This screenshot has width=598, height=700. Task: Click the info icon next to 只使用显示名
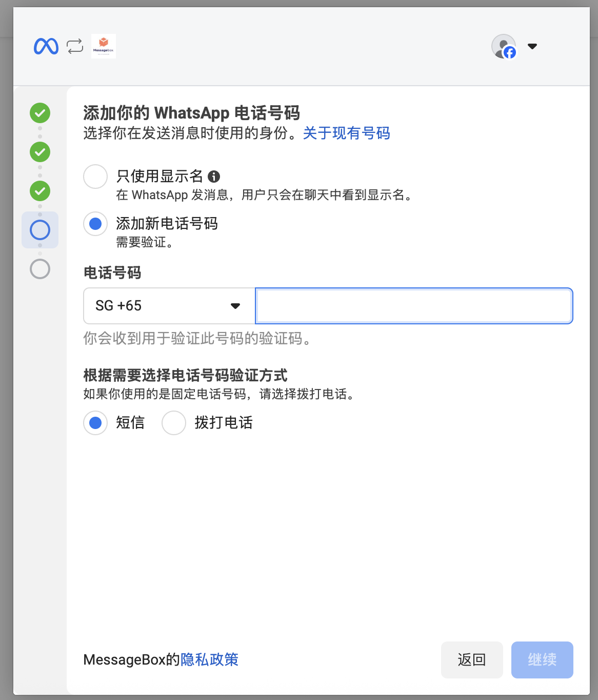point(215,177)
